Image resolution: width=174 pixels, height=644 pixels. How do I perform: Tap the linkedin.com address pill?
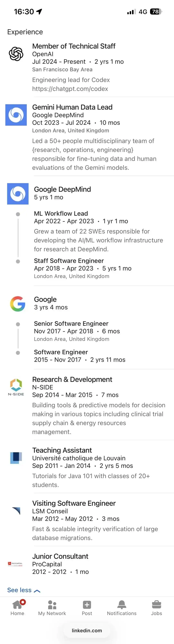87,630
